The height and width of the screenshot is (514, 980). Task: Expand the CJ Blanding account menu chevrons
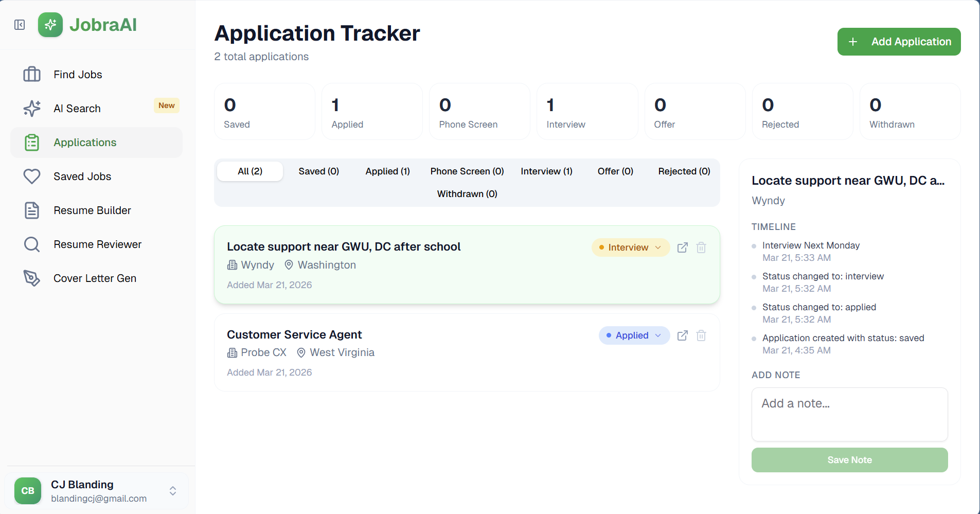pyautogui.click(x=173, y=491)
